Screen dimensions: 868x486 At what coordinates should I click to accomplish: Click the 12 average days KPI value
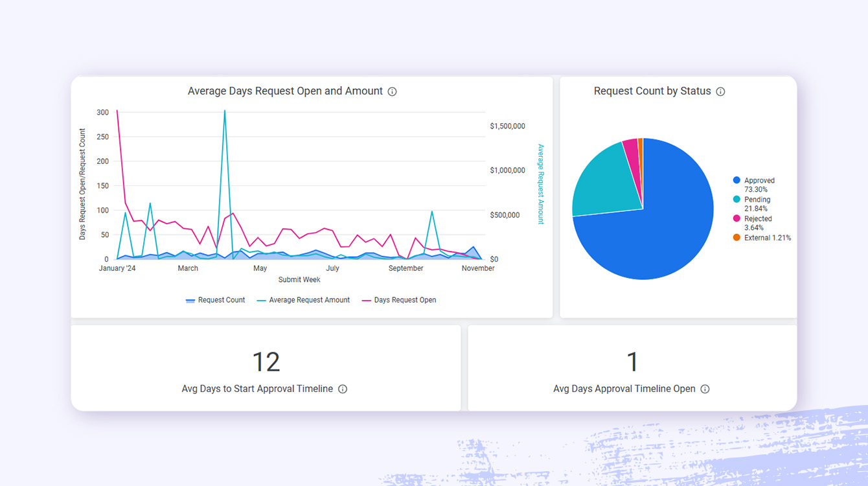tap(266, 362)
